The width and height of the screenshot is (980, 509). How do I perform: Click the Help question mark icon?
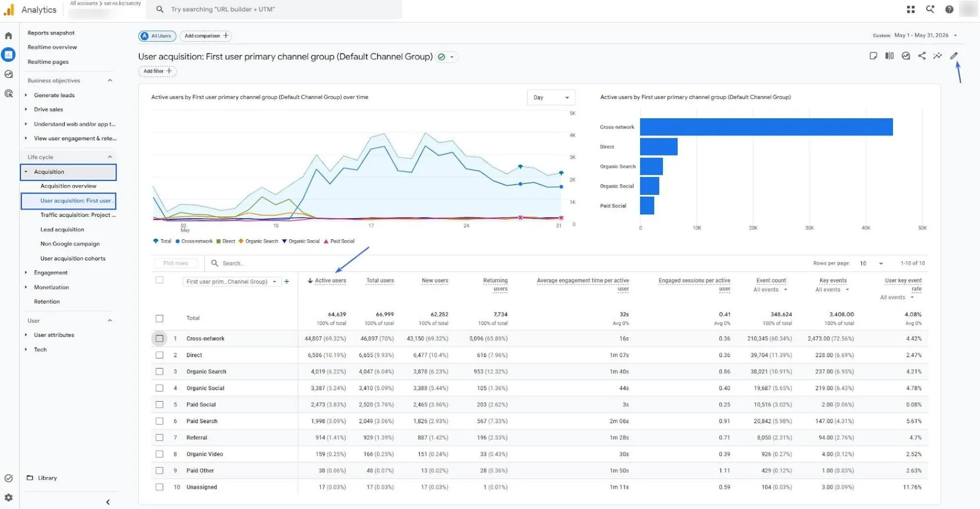[949, 9]
